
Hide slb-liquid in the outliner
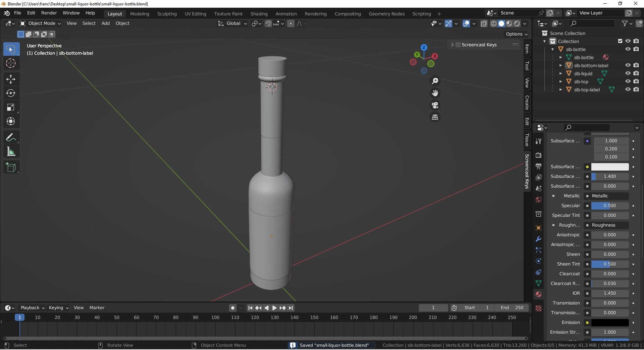click(x=628, y=73)
